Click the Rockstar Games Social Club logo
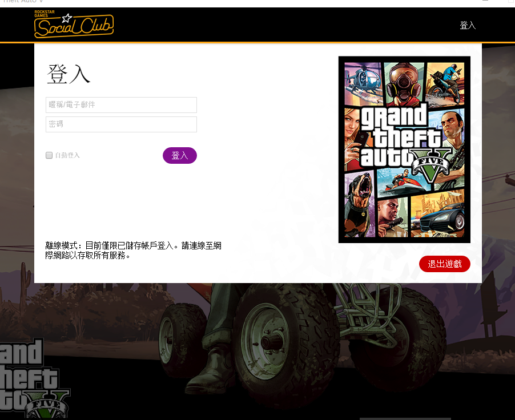515x420 pixels. pyautogui.click(x=74, y=26)
